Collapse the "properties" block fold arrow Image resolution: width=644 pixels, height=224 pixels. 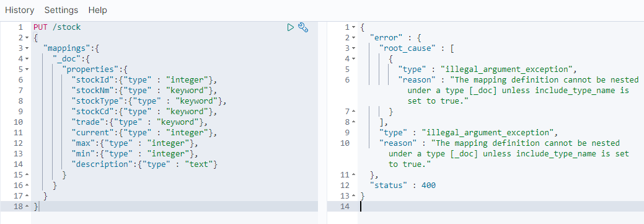pos(27,69)
